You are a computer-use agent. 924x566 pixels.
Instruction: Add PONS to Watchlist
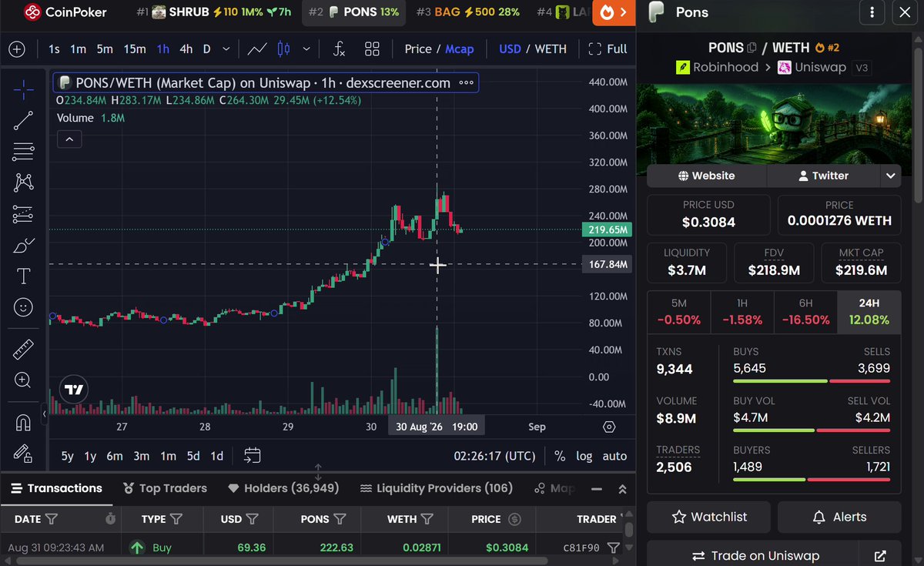[x=708, y=517]
